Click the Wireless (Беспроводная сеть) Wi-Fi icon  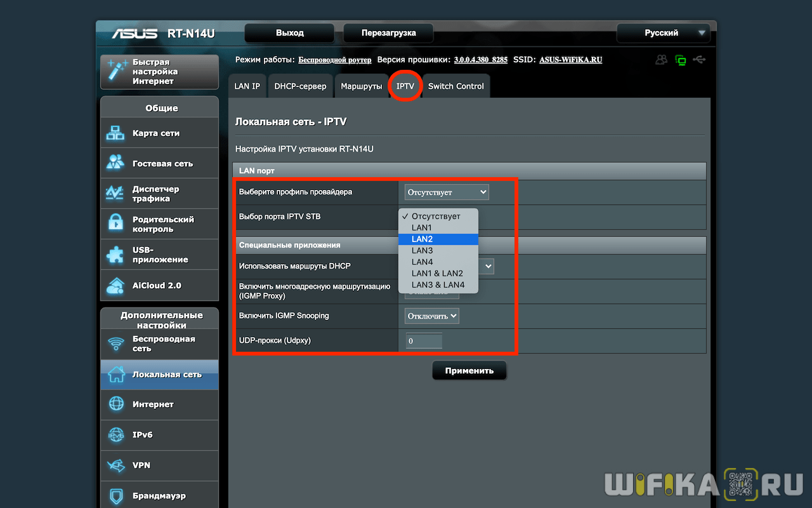(115, 344)
